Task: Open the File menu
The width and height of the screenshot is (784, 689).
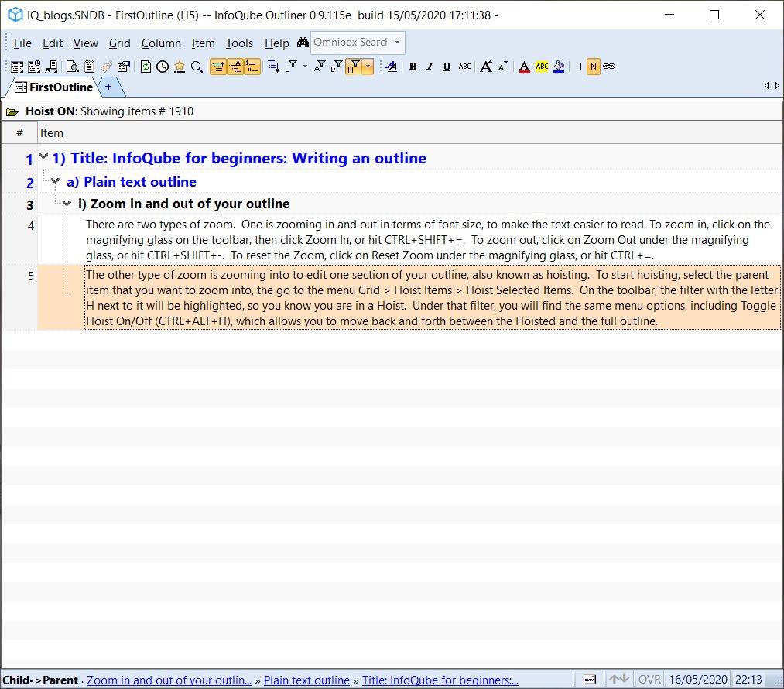Action: click(x=22, y=43)
